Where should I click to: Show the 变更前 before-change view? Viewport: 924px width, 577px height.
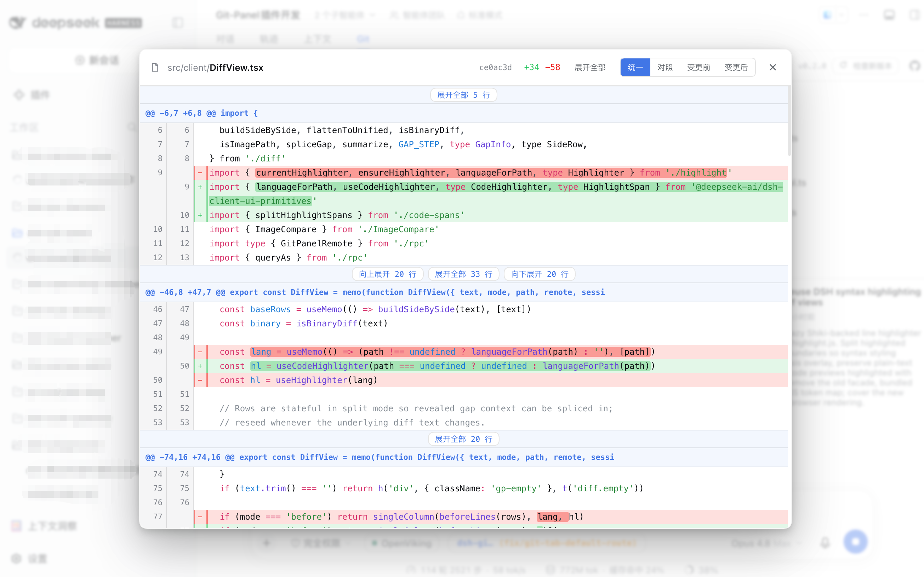click(x=698, y=68)
